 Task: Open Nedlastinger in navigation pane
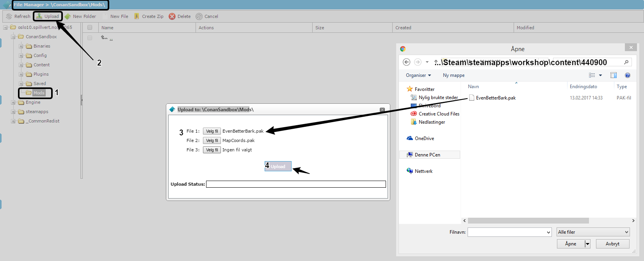click(432, 122)
